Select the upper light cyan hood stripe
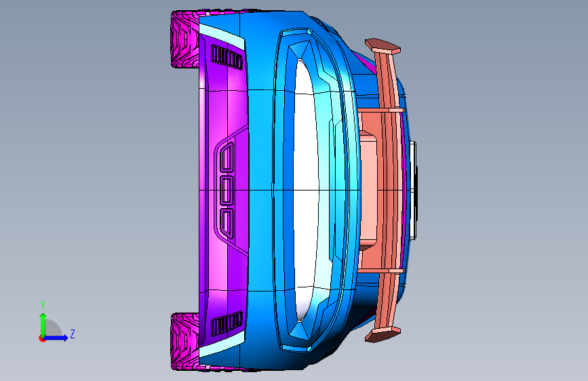This screenshot has width=588, height=381. coord(222,37)
